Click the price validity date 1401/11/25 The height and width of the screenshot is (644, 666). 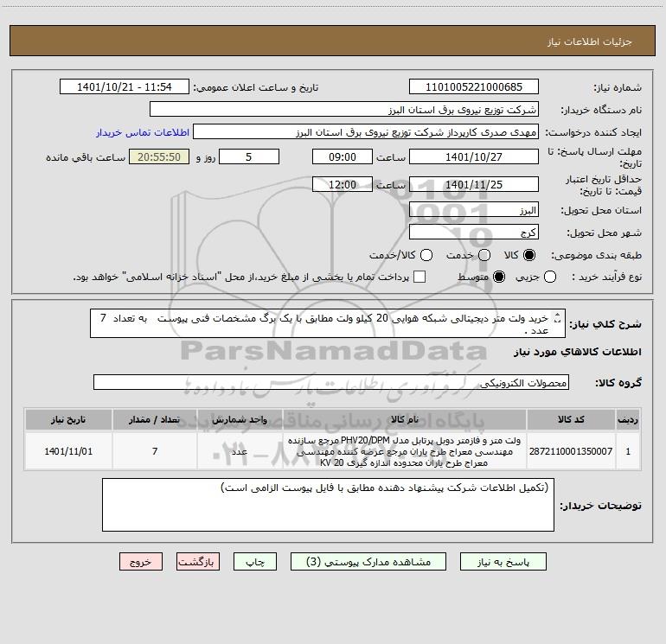tap(474, 184)
